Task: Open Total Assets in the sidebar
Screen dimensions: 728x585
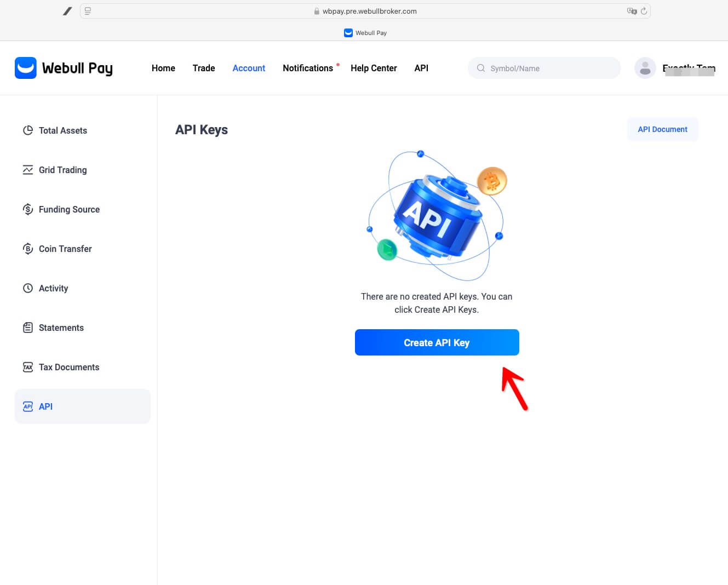Action: coord(82,130)
